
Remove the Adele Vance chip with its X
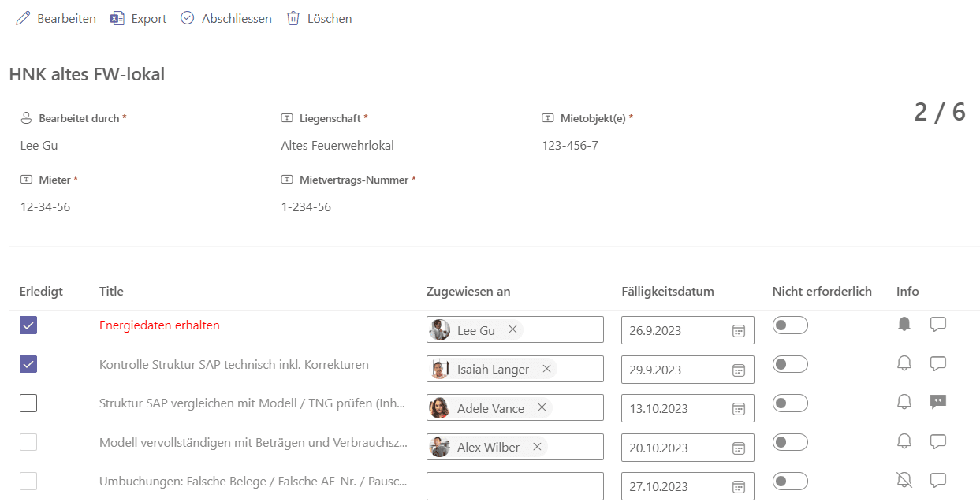(542, 407)
